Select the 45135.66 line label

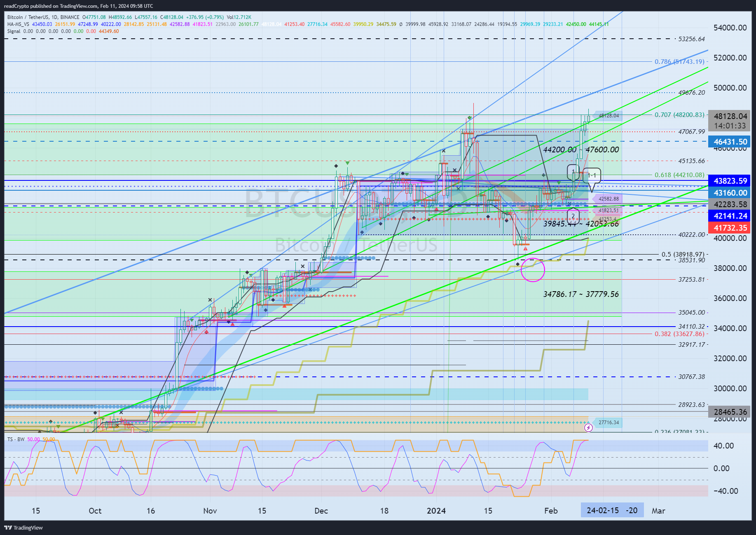click(x=691, y=161)
